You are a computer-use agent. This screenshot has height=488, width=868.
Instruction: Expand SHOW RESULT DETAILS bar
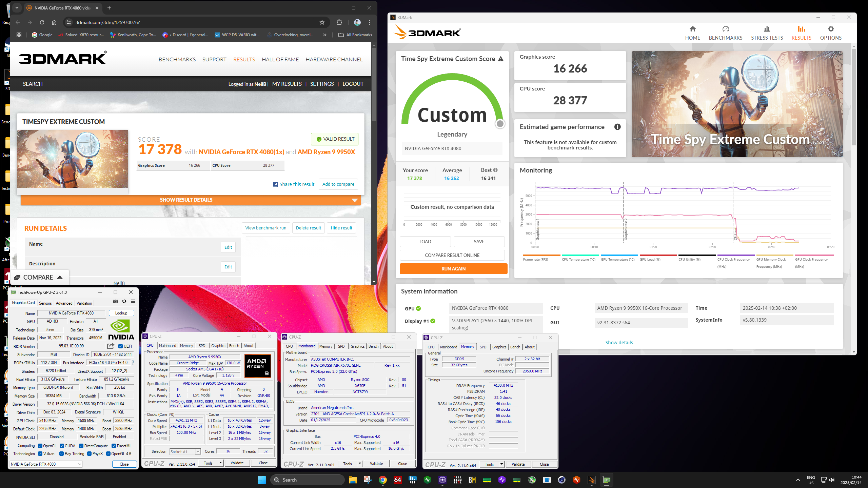pos(191,200)
